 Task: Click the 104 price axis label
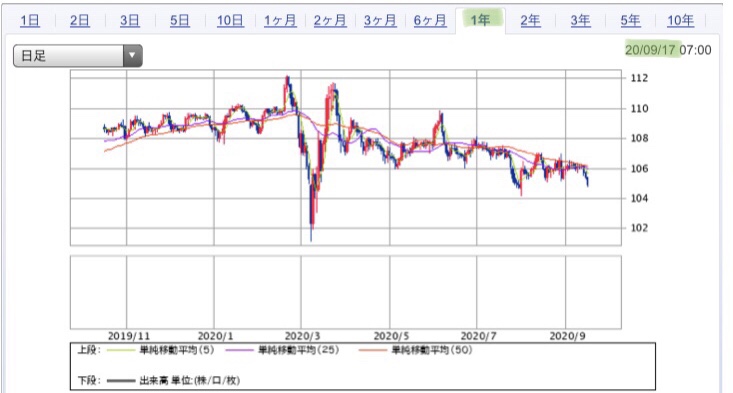[x=639, y=198]
